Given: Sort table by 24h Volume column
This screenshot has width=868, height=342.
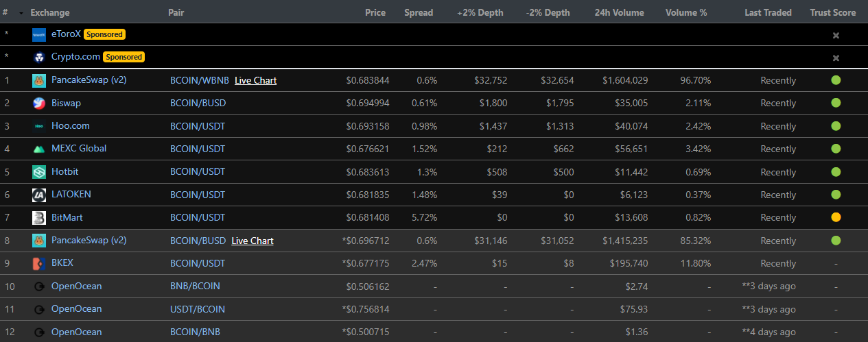Looking at the screenshot, I should click(x=619, y=12).
